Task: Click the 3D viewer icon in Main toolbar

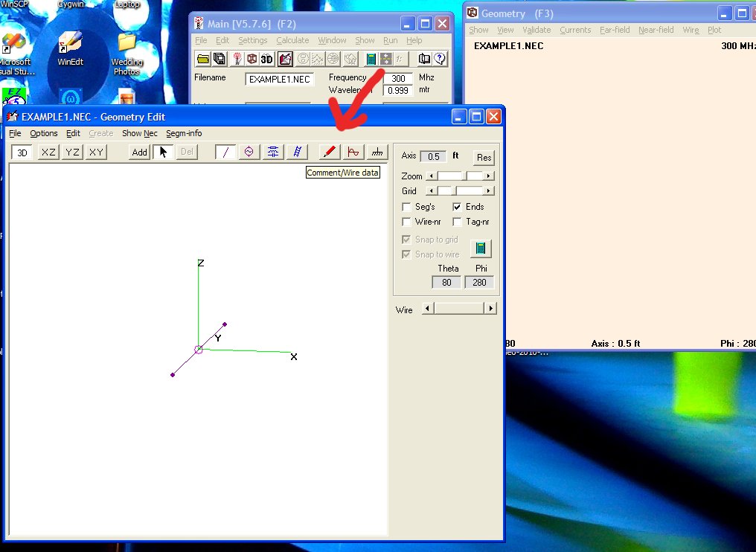Action: click(x=267, y=59)
